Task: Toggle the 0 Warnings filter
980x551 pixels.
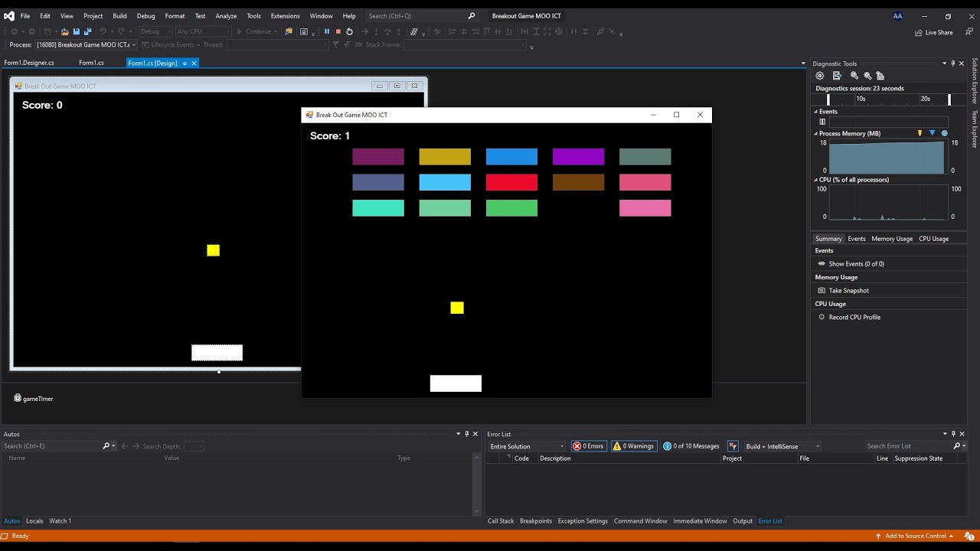Action: [x=633, y=445]
